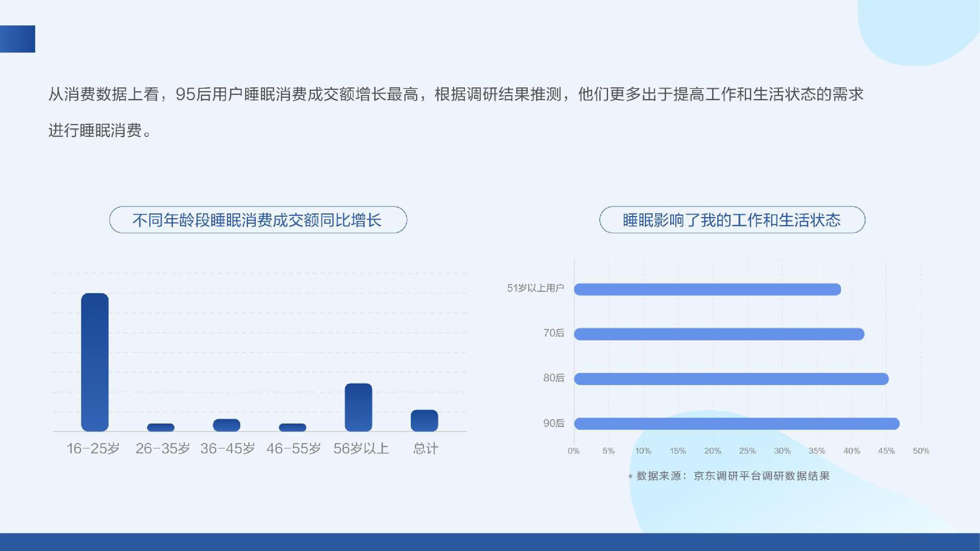Click the category label 70后
This screenshot has width=980, height=551.
pyautogui.click(x=554, y=333)
